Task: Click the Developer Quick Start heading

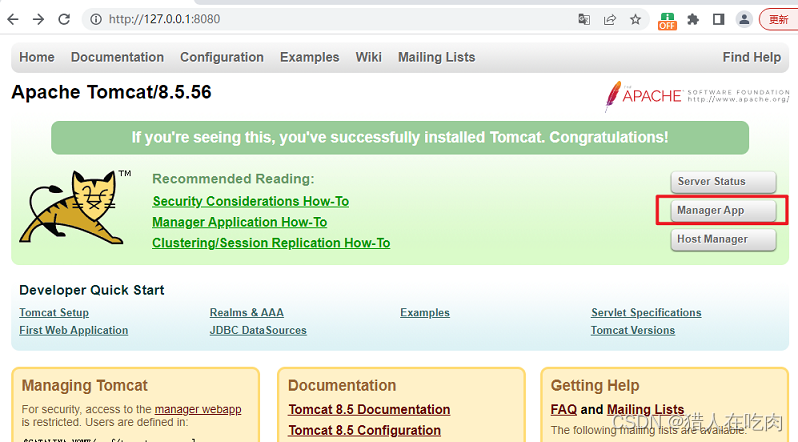Action: coord(92,290)
